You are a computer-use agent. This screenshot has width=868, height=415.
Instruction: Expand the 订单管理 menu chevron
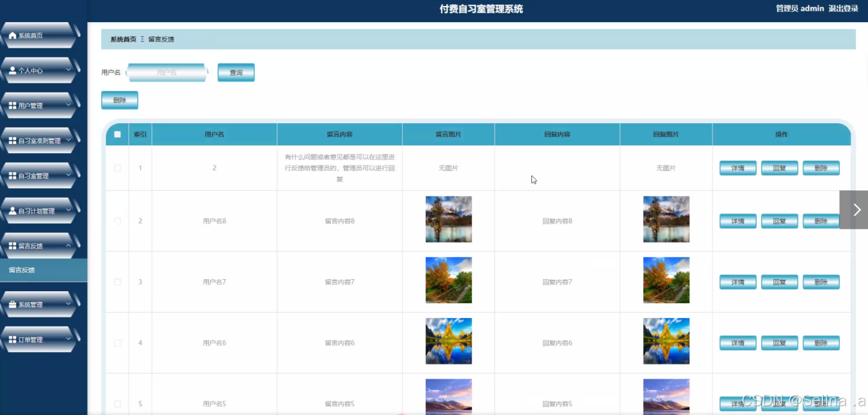point(68,338)
